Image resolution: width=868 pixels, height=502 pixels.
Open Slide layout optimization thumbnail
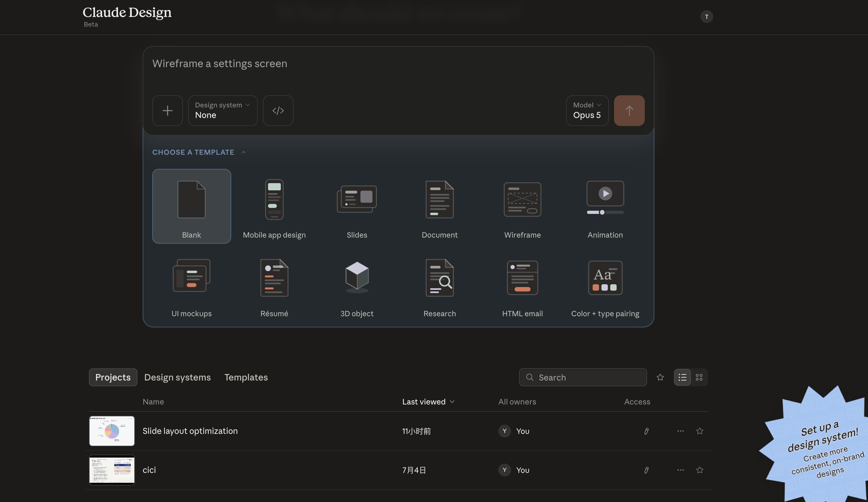[112, 431]
